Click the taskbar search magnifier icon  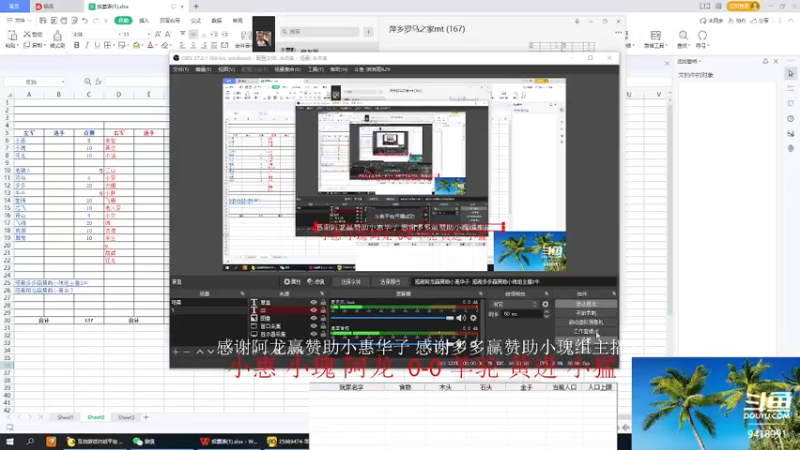point(30,441)
